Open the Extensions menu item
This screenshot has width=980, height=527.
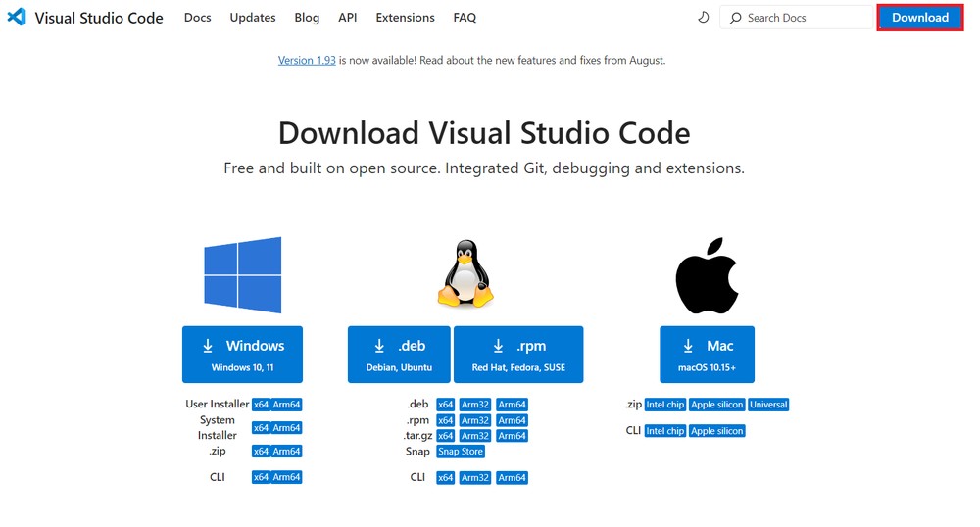pos(405,18)
